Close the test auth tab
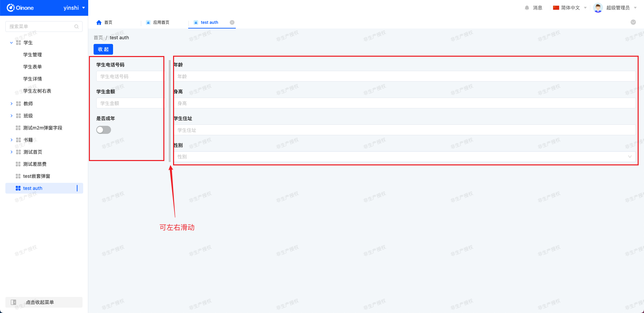Image resolution: width=644 pixels, height=313 pixels. tap(232, 22)
